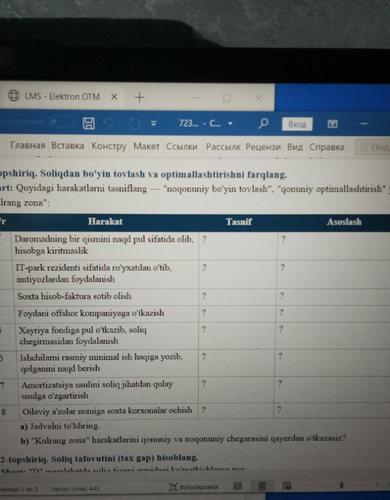This screenshot has width=390, height=500.
Task: Click the page 1 of 2 indicator
Action: point(19,489)
